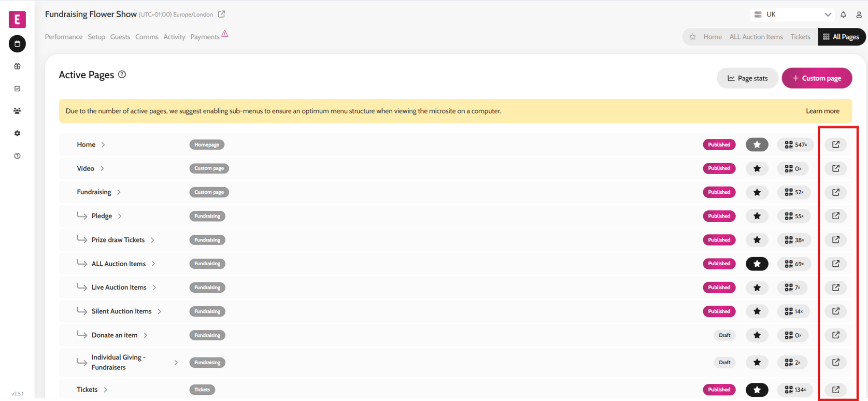The height and width of the screenshot is (401, 868).
Task: Expand the Home page row chevron
Action: click(103, 145)
